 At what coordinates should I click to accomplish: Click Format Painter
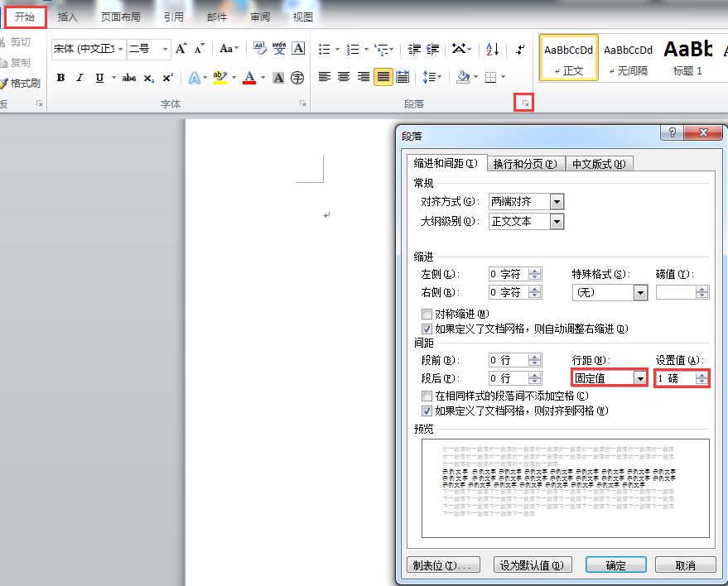tap(21, 83)
